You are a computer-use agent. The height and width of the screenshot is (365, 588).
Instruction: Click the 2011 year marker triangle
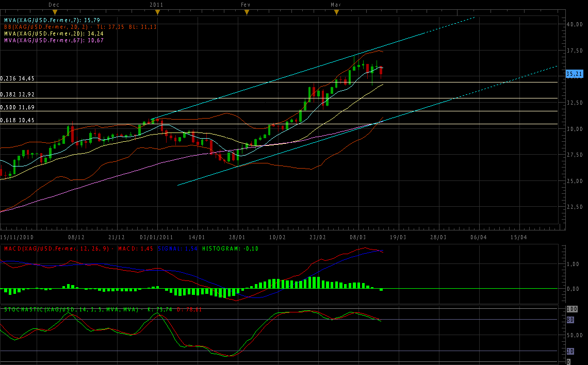(x=157, y=12)
